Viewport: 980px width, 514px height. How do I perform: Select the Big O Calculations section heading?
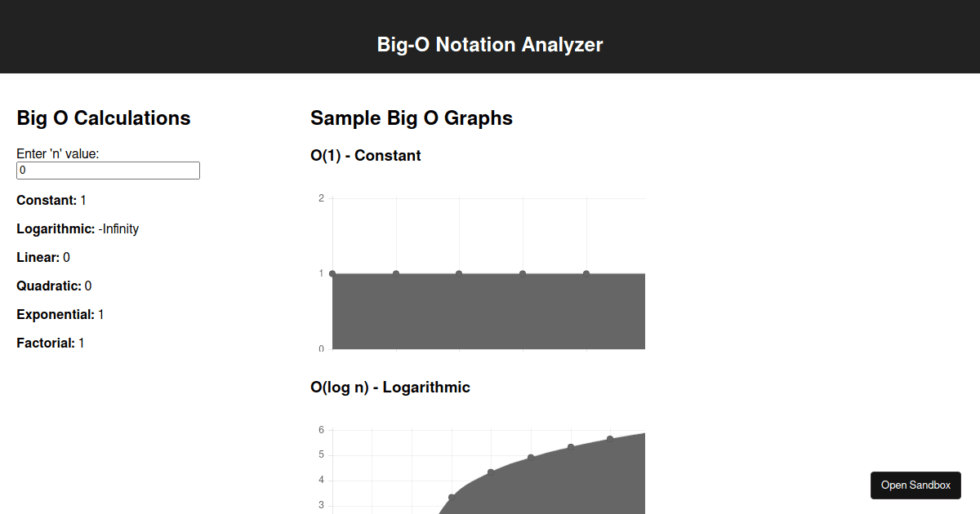[103, 117]
